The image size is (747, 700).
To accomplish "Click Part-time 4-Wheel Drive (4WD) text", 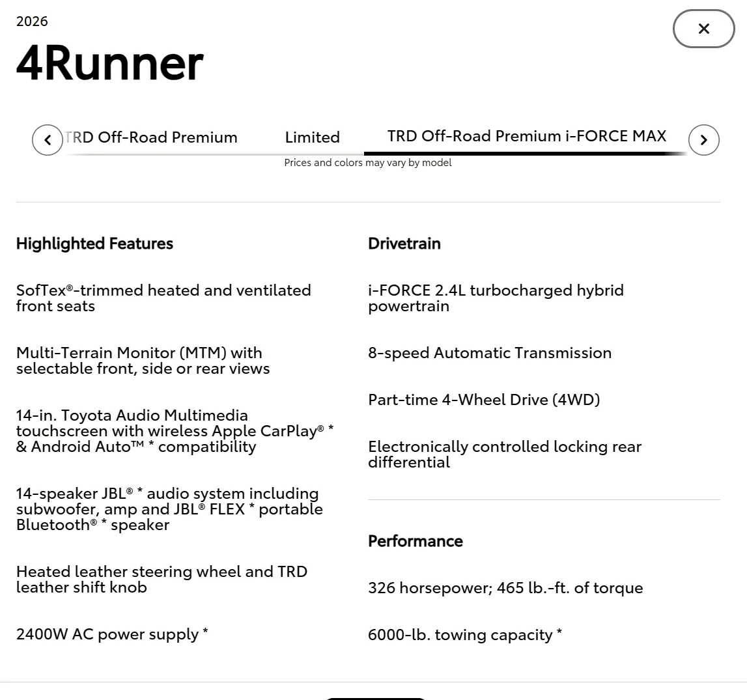I will pyautogui.click(x=484, y=400).
